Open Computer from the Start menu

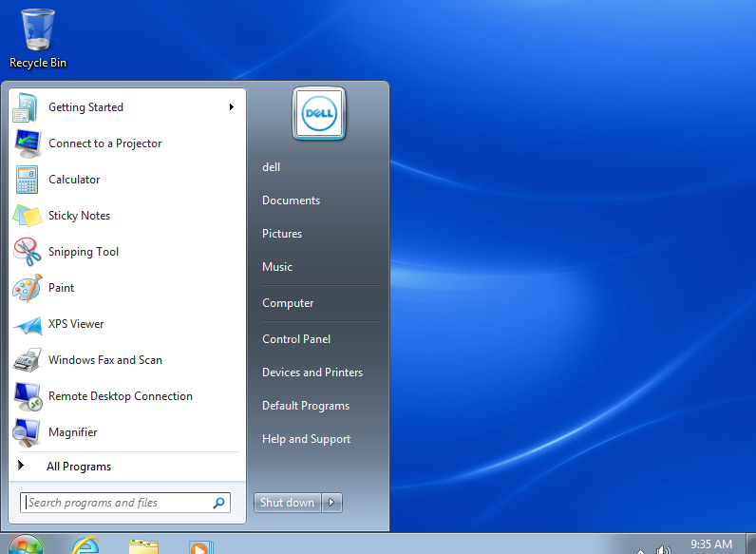point(288,303)
